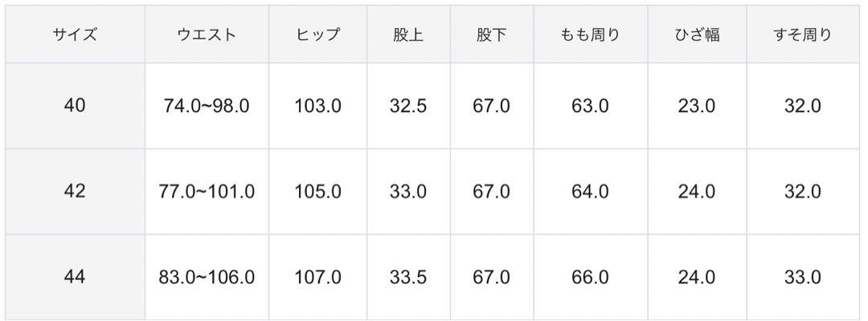Click the thigh value 66.0
This screenshot has height=321, width=868.
[x=590, y=277]
